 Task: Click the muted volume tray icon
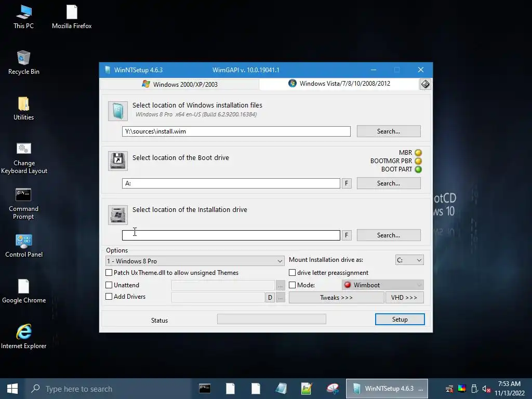[486, 389]
